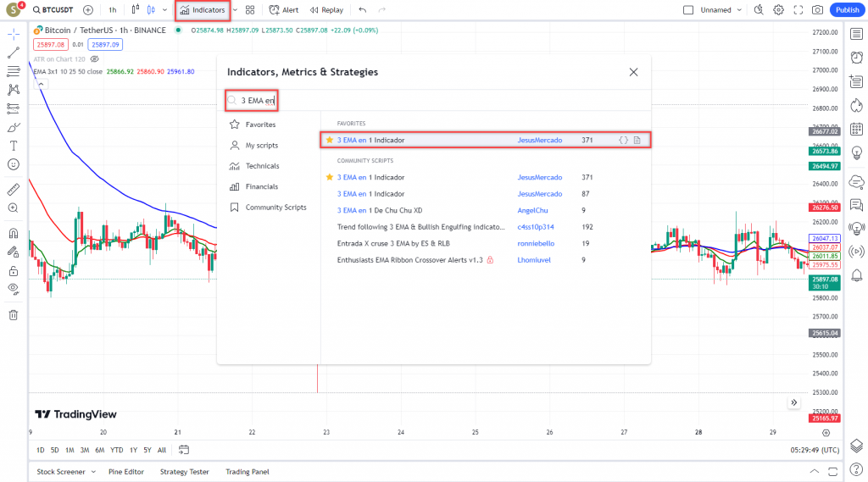
Task: Open the quick search icon
Action: pos(759,10)
